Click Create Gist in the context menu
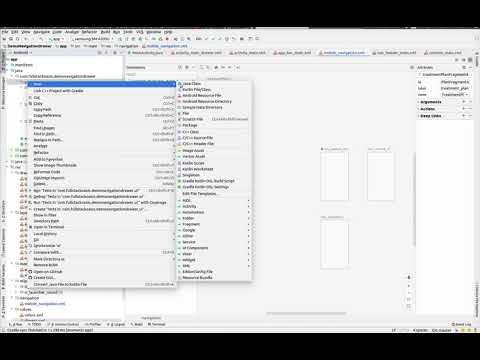 click(x=101, y=278)
